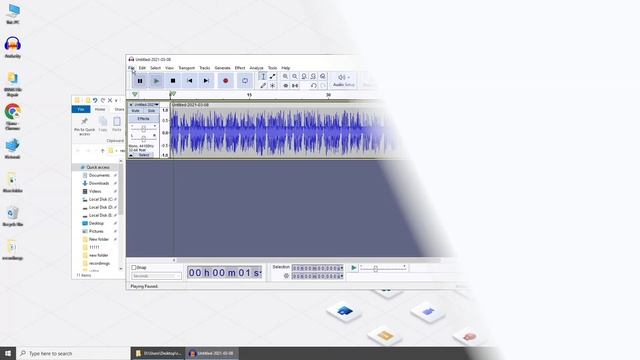Select Downloads in Explorer navigation pane

click(99, 183)
